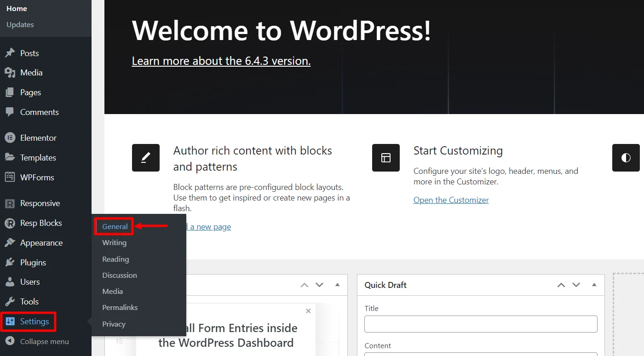The image size is (644, 356).
Task: Open Permalinks settings submenu item
Action: click(120, 307)
